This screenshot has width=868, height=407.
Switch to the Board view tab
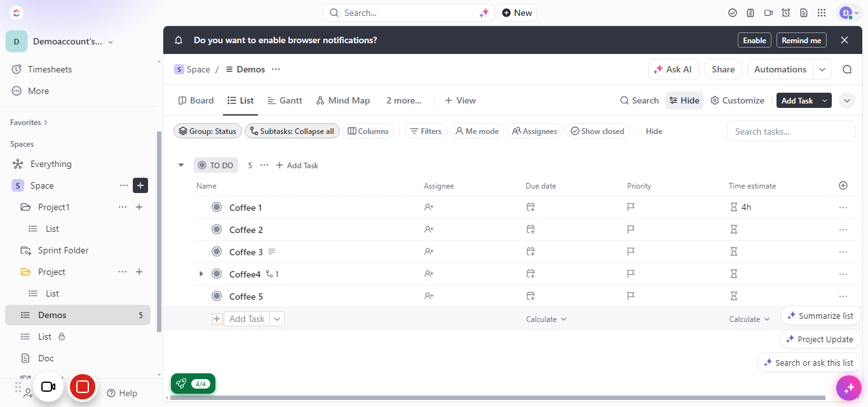(196, 100)
